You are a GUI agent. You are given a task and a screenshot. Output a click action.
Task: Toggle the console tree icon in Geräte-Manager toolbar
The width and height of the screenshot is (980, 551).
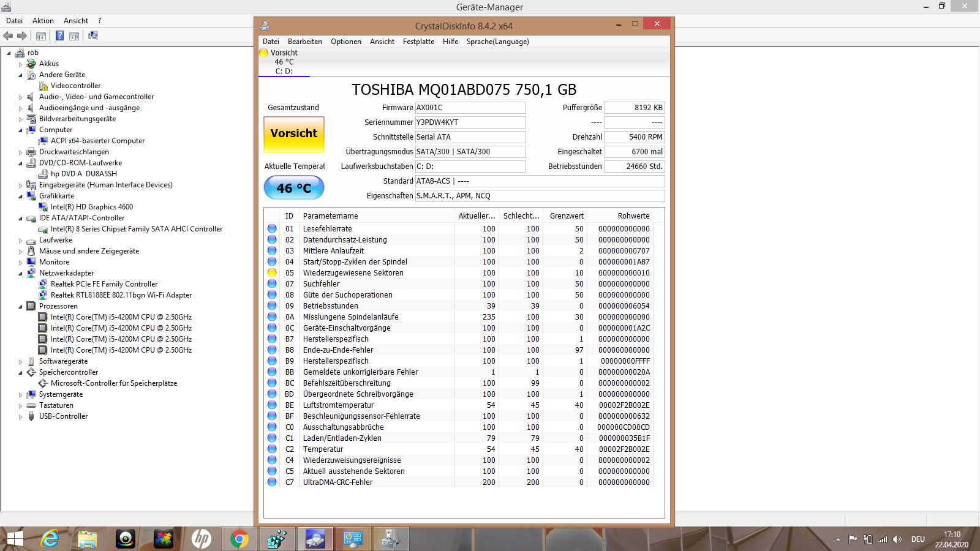[41, 36]
